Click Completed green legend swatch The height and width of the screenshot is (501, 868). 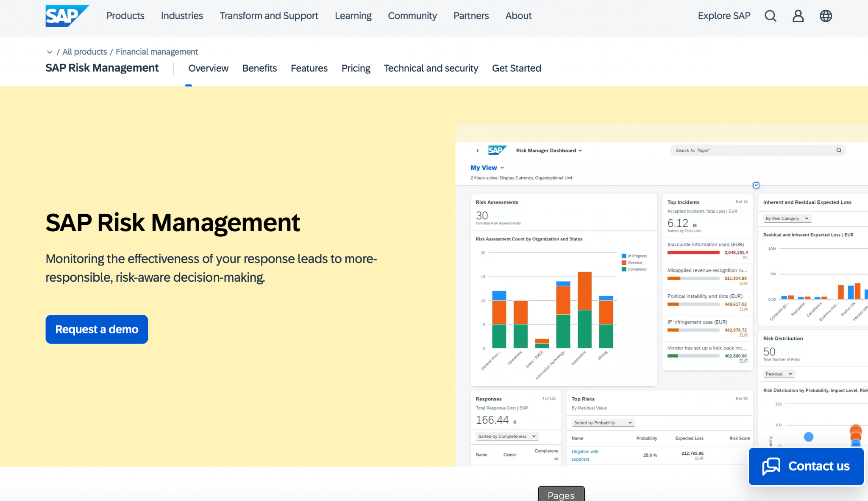[624, 269]
